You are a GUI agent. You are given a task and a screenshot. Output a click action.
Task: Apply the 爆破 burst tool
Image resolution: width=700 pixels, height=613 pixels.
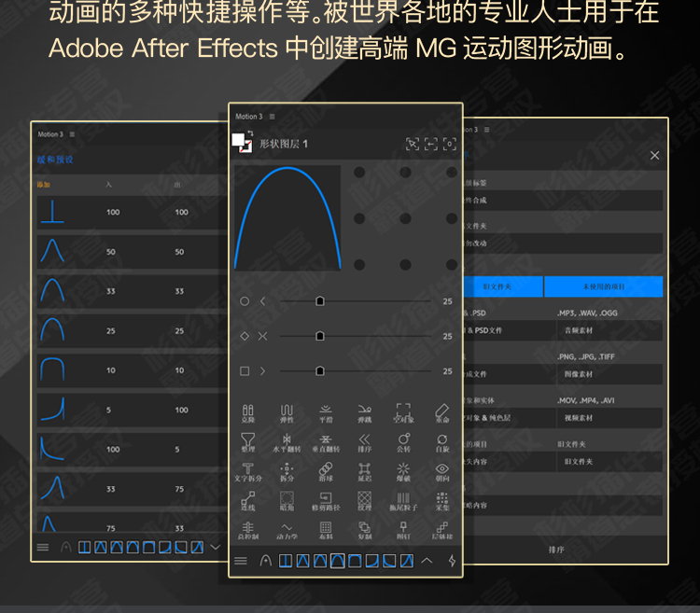[403, 472]
